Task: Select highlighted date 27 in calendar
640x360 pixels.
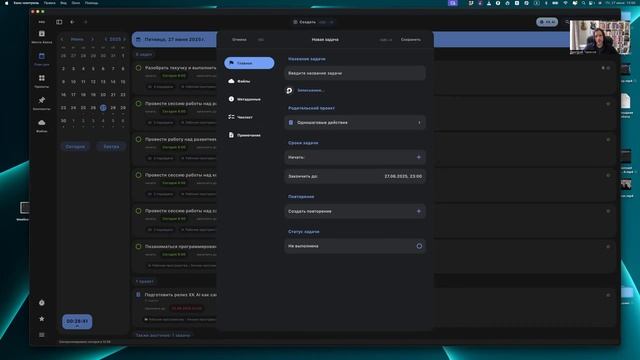Action: point(103,108)
